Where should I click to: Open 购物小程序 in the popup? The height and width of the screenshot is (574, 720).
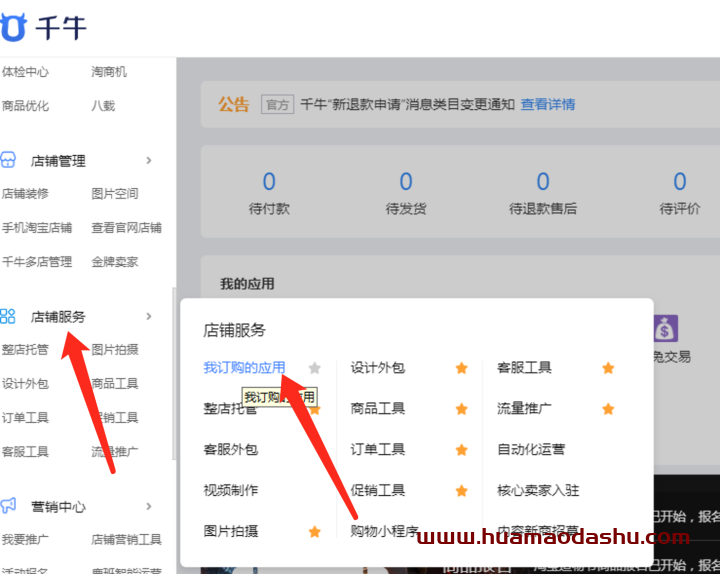384,531
